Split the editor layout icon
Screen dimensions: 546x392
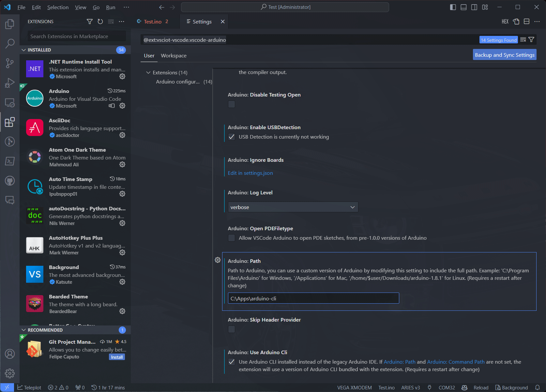[x=526, y=22]
